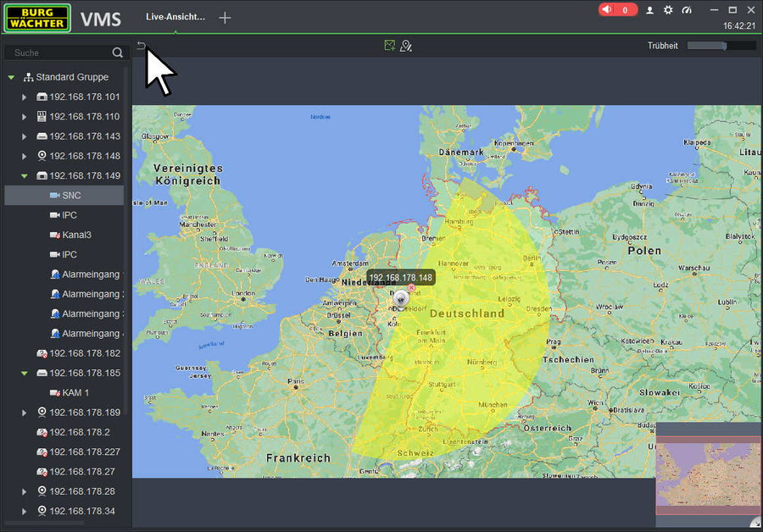The height and width of the screenshot is (532, 763).
Task: Click the back arrow above the map
Action: [x=142, y=47]
